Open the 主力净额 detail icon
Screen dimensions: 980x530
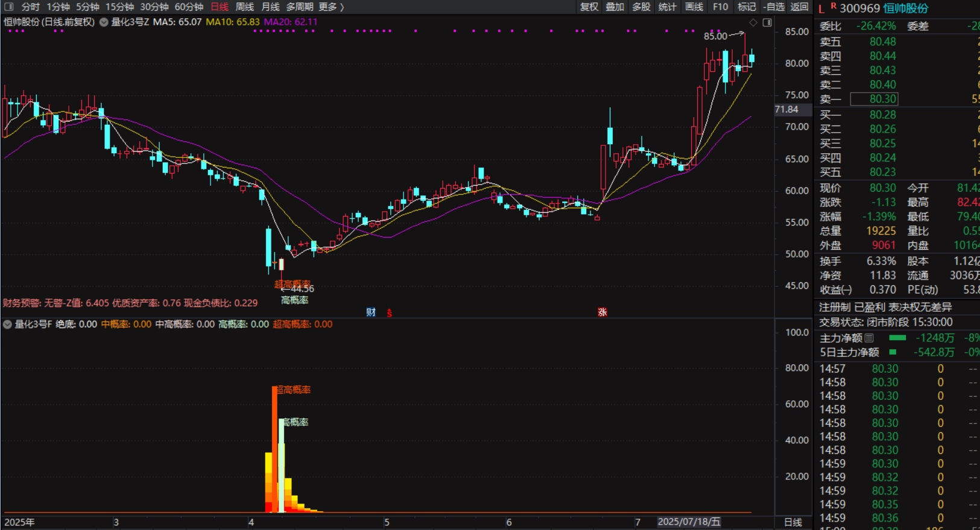pyautogui.click(x=869, y=338)
